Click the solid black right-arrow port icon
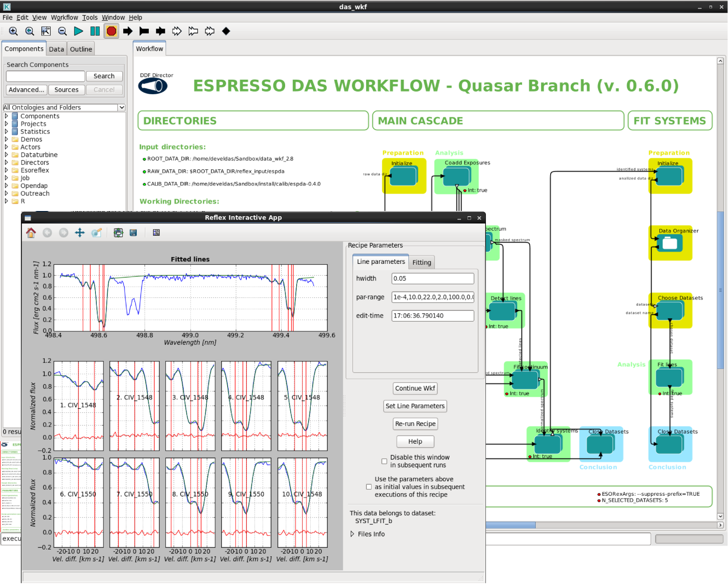 (128, 31)
